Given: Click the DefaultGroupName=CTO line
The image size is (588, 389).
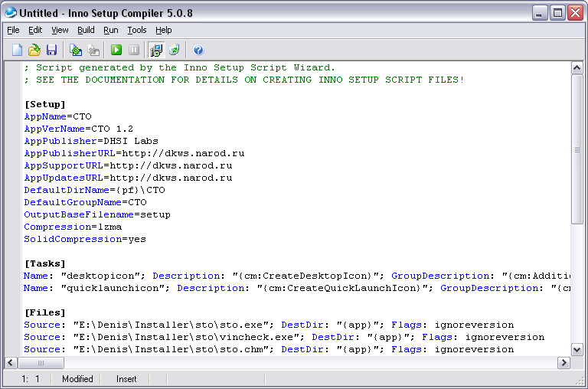Looking at the screenshot, I should tap(85, 202).
